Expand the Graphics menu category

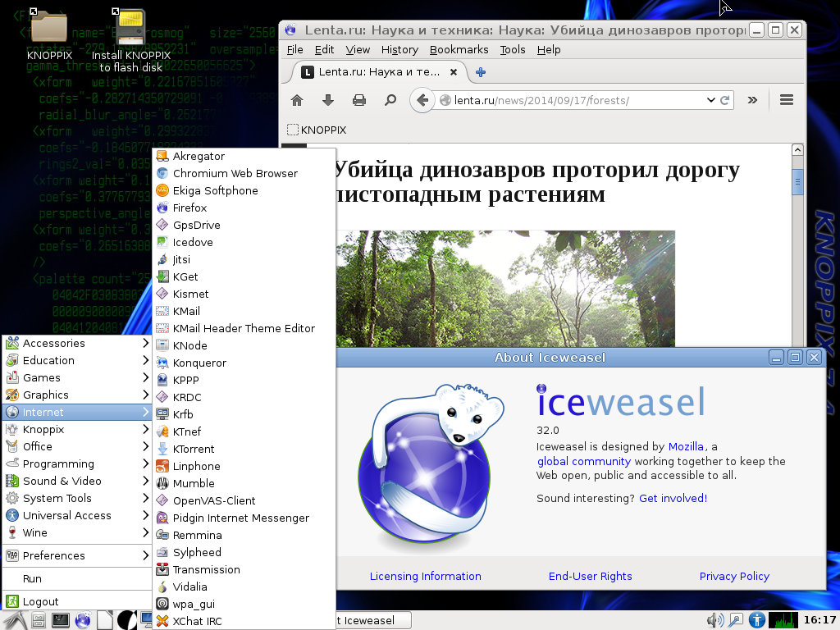tap(77, 395)
